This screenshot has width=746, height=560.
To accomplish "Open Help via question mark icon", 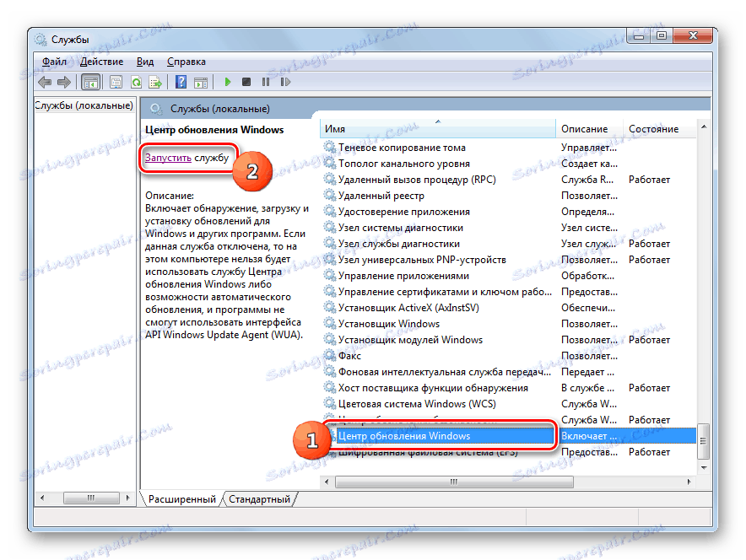I will coord(181,82).
